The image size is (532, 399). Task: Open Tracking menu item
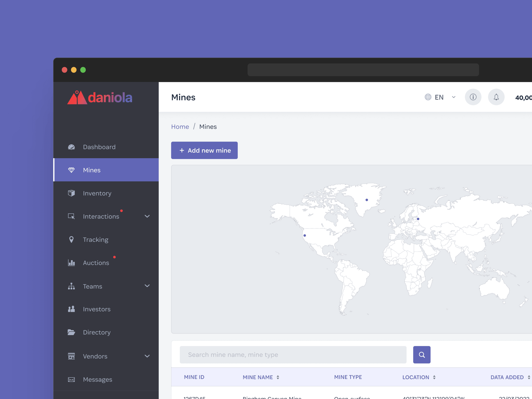point(106,240)
